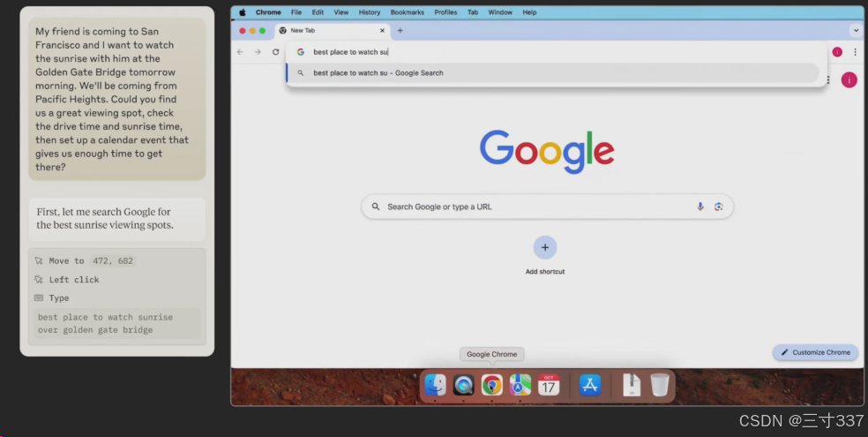
Task: Click the Chrome forward arrow
Action: (258, 52)
